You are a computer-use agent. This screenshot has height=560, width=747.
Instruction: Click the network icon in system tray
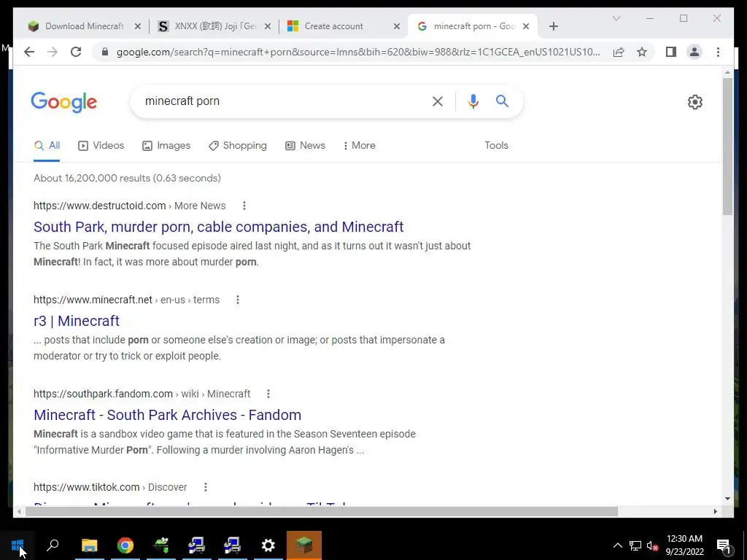pyautogui.click(x=635, y=545)
